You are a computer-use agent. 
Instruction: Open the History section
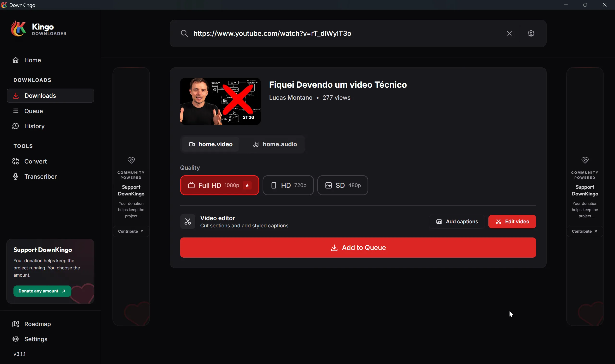pyautogui.click(x=50, y=126)
